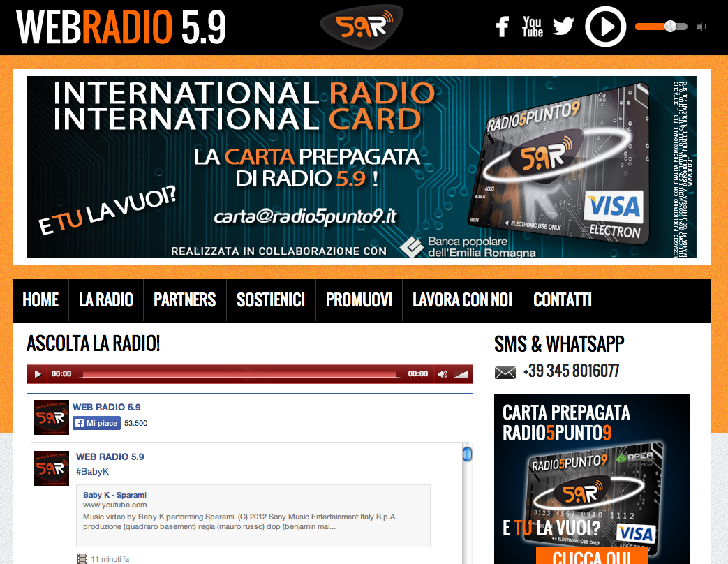This screenshot has height=564, width=728.
Task: Click the 11 minuti fa timestamp
Action: [x=110, y=559]
